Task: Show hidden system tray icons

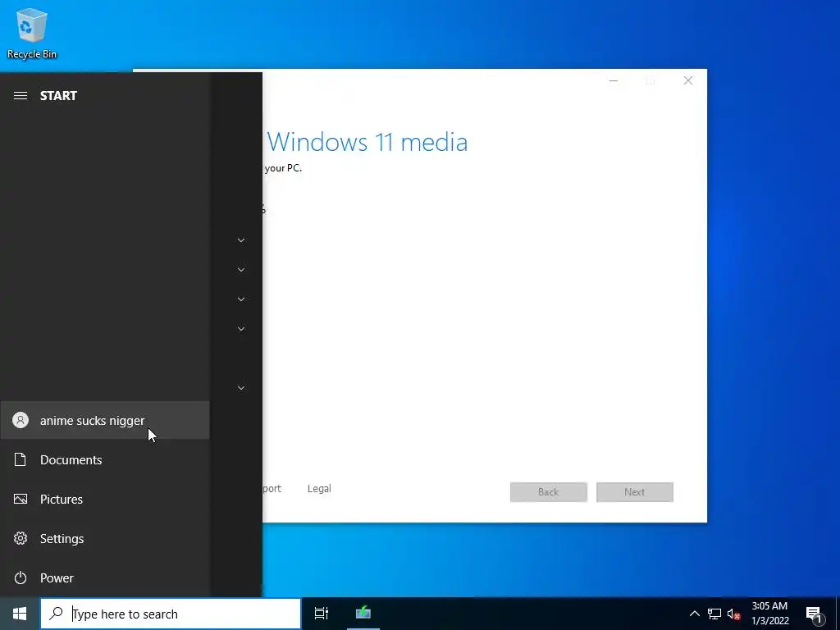Action: point(694,614)
